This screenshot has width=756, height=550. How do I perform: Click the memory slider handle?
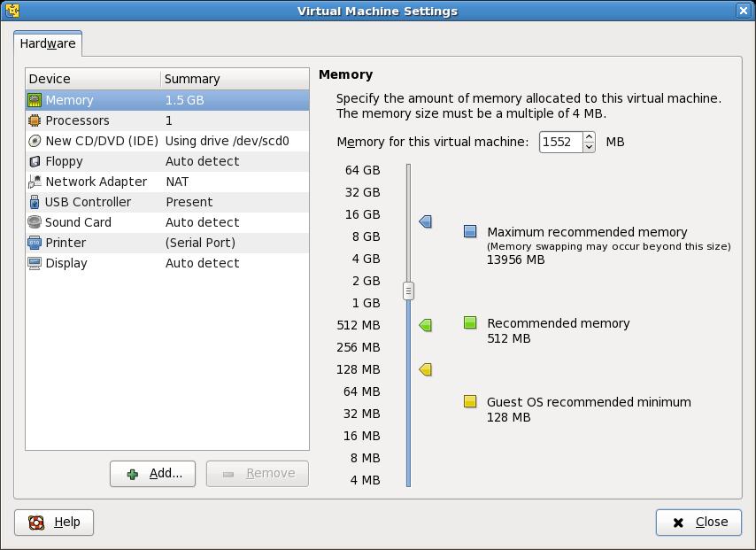[x=408, y=290]
